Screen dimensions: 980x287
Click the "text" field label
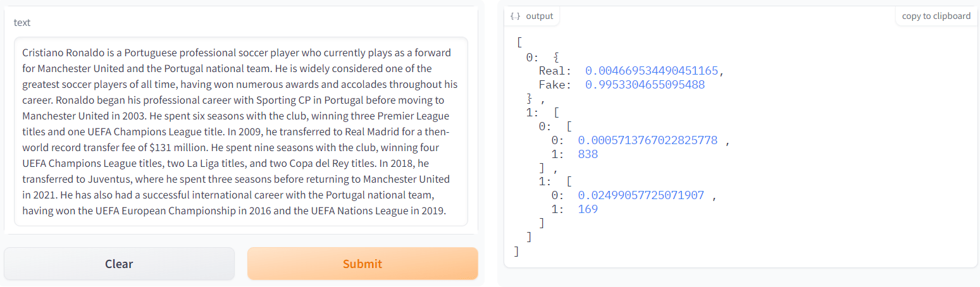pyautogui.click(x=22, y=23)
